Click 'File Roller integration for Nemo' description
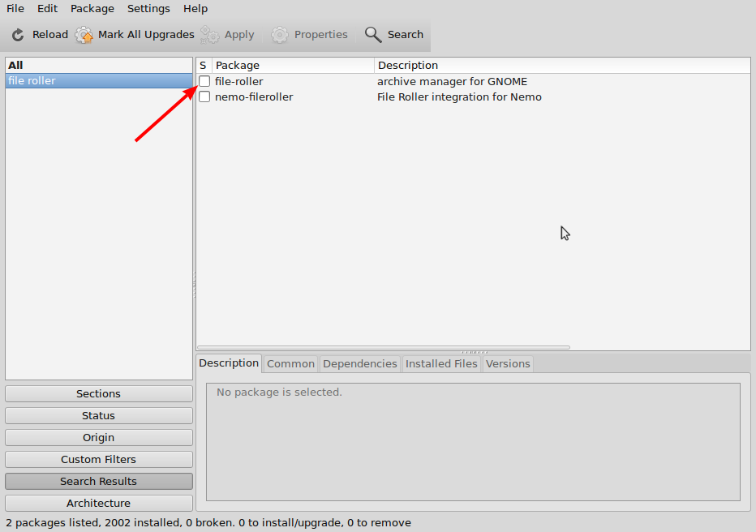This screenshot has width=756, height=532. tap(459, 97)
